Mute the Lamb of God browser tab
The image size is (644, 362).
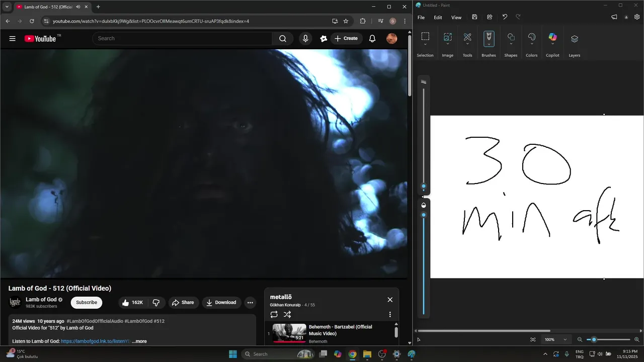coord(78,7)
